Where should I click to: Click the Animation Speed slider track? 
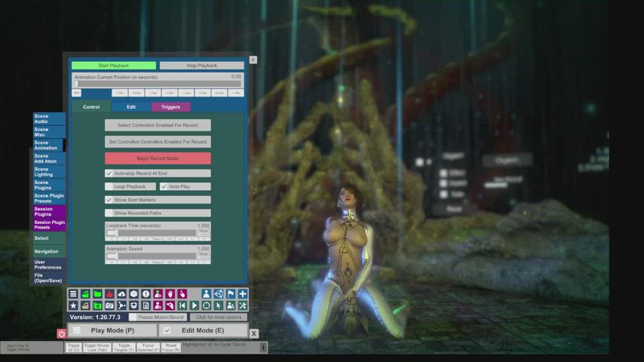click(x=158, y=256)
